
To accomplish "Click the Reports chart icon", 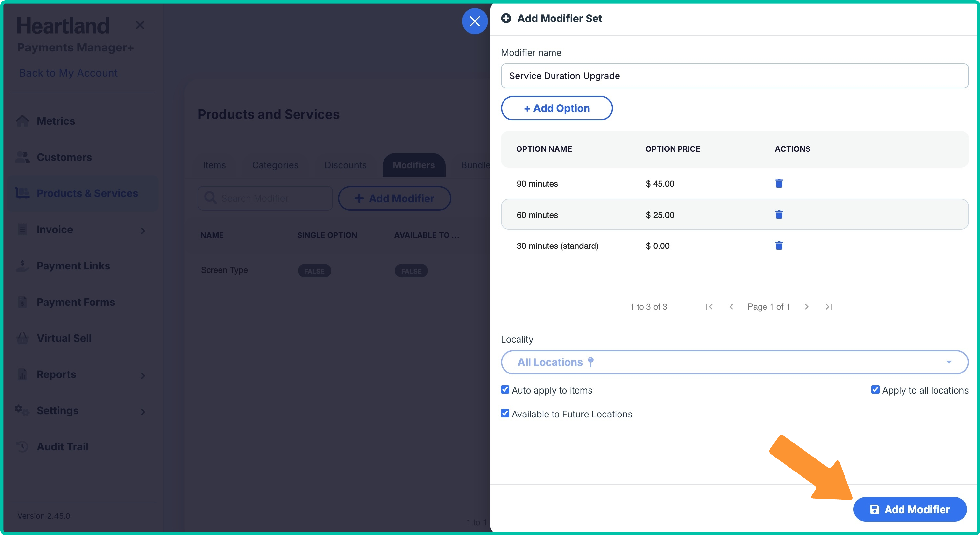I will [22, 374].
